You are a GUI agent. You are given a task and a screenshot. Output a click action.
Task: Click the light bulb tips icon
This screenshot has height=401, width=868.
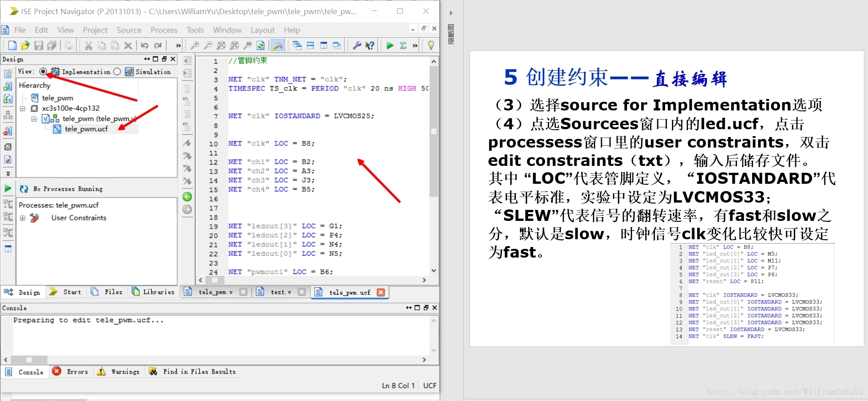(x=431, y=45)
